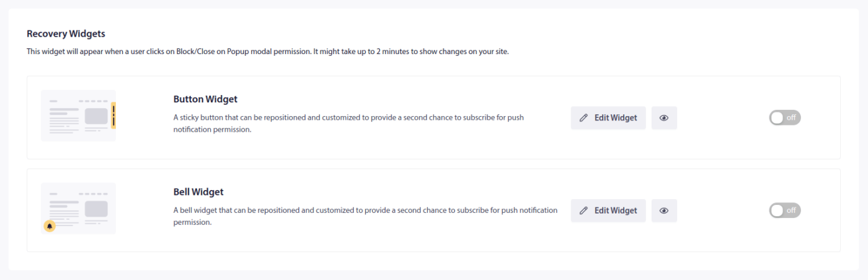Click pencil icon in Bell Widget's edit button
868x280 pixels.
pyautogui.click(x=583, y=210)
